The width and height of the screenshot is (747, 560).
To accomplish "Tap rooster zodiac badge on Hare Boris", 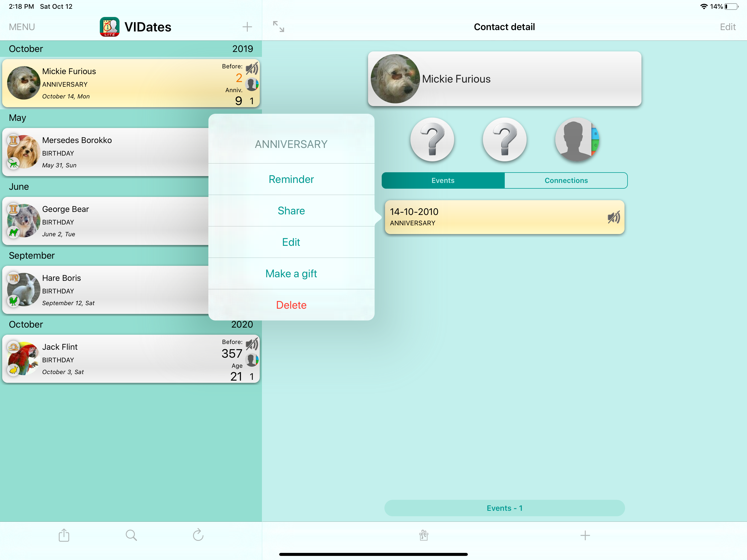I will [x=13, y=302].
